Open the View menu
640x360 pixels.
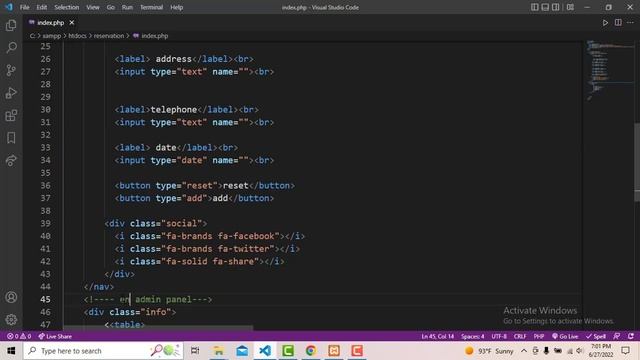(93, 7)
